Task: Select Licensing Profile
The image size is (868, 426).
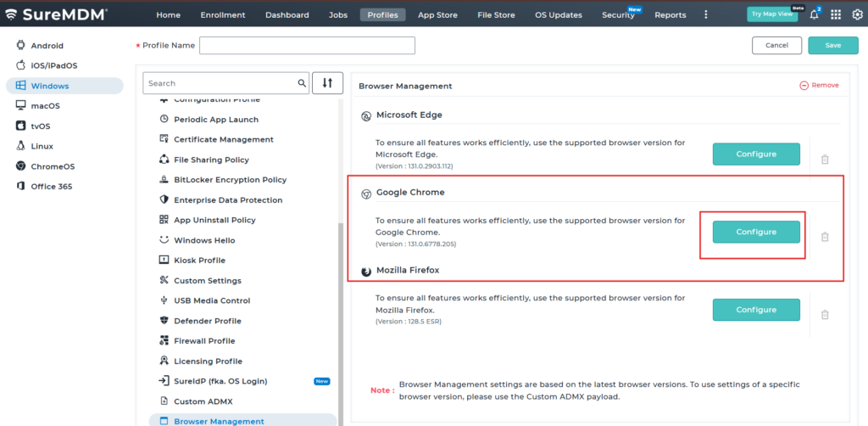Action: click(209, 362)
